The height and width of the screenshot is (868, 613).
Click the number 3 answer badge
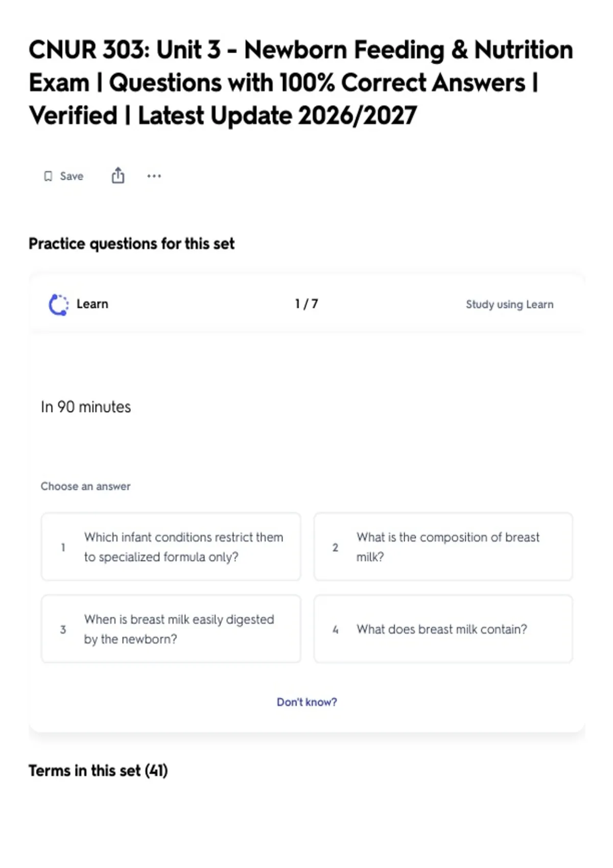tap(63, 630)
